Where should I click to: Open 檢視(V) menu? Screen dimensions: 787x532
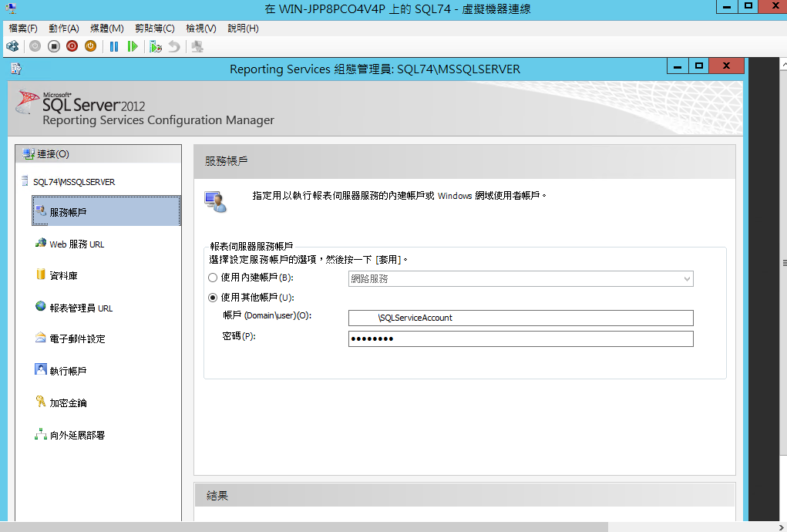[x=200, y=29]
